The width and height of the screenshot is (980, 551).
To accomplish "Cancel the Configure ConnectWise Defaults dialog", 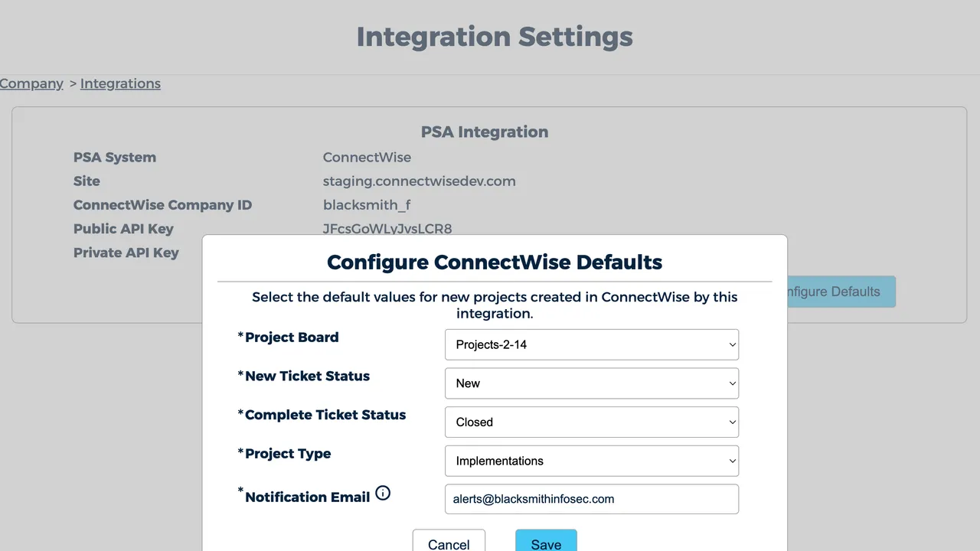I will 449,542.
